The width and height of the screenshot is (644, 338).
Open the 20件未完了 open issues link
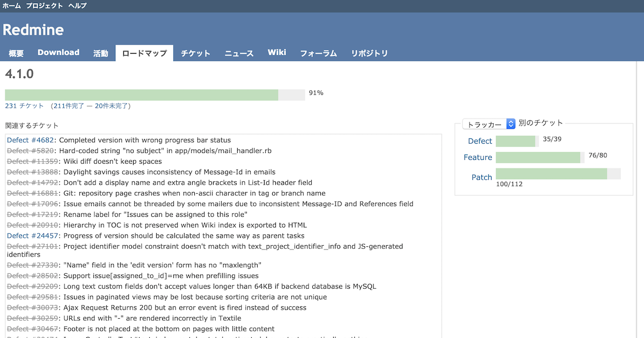(x=111, y=106)
